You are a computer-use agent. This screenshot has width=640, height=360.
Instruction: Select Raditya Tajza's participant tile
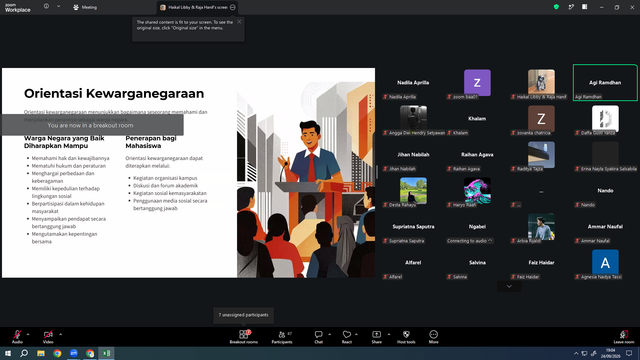541,154
